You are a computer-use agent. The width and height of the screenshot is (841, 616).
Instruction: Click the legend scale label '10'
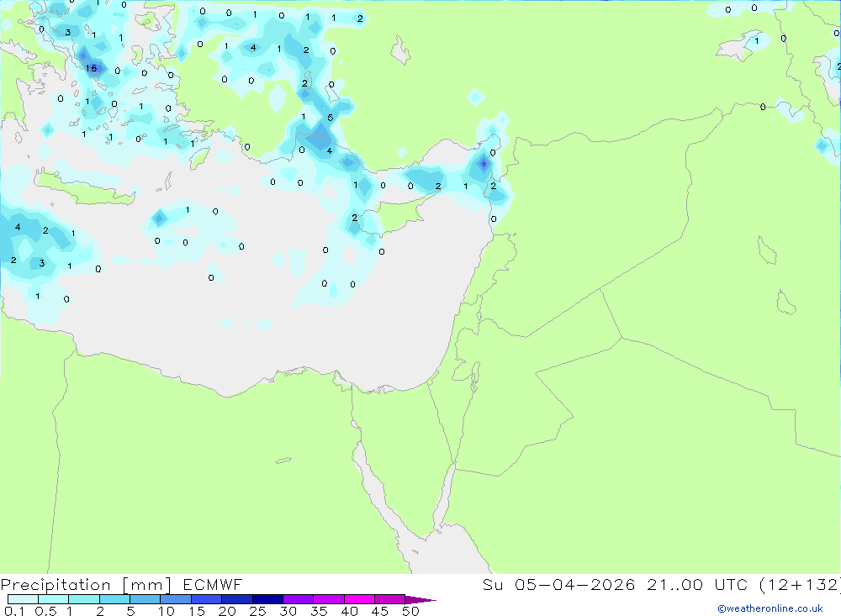point(166,611)
